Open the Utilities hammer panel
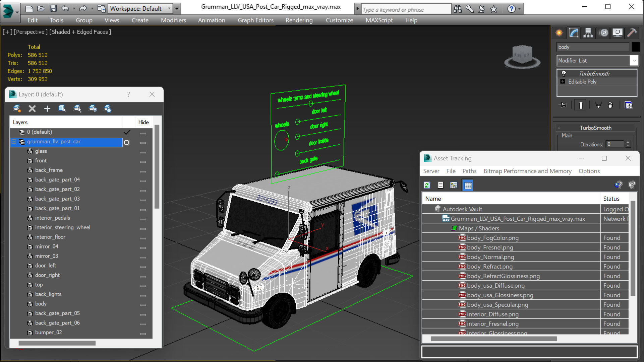The width and height of the screenshot is (644, 362). [632, 32]
